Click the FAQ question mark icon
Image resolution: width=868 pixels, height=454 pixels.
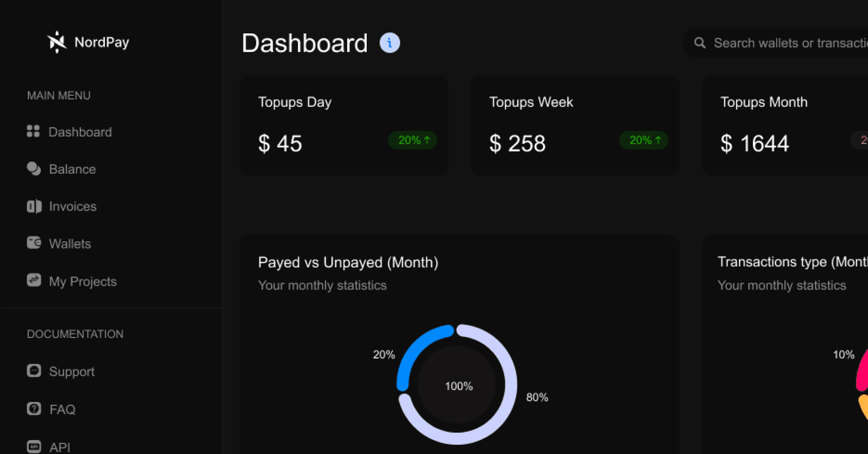(x=34, y=409)
